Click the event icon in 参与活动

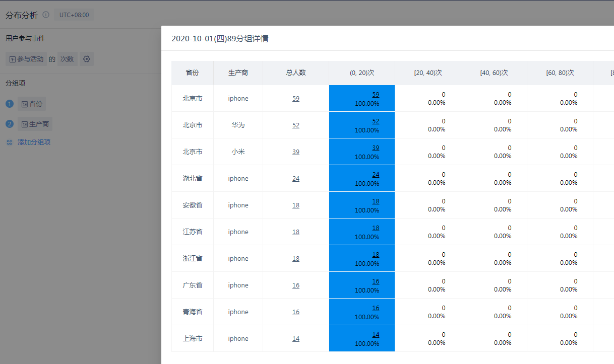(13, 59)
